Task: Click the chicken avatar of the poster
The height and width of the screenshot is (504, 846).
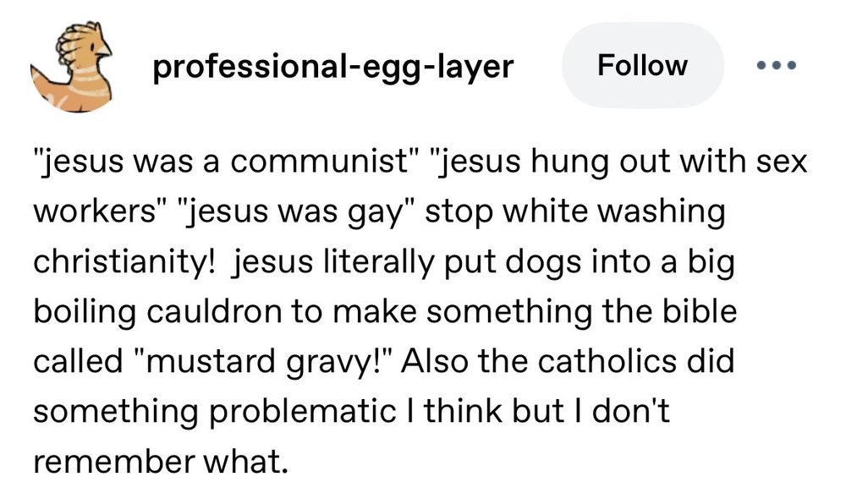Action: point(71,68)
